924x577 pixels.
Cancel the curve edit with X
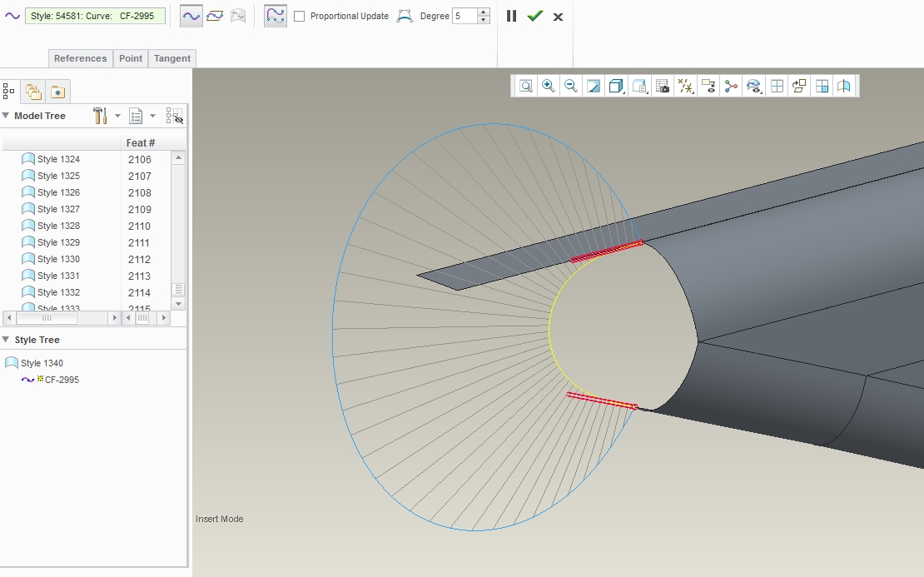coord(558,17)
